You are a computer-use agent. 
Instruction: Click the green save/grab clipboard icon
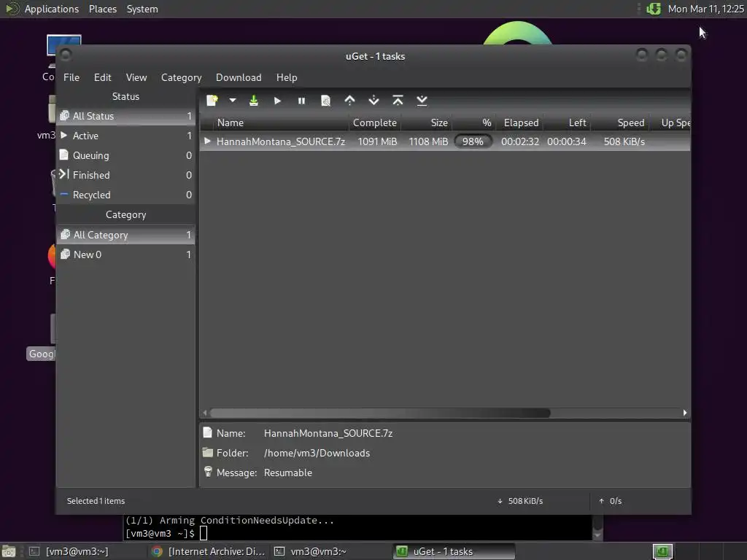pos(254,101)
